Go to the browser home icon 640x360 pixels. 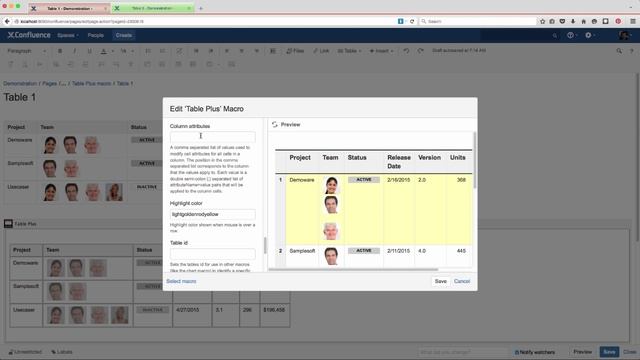point(584,21)
